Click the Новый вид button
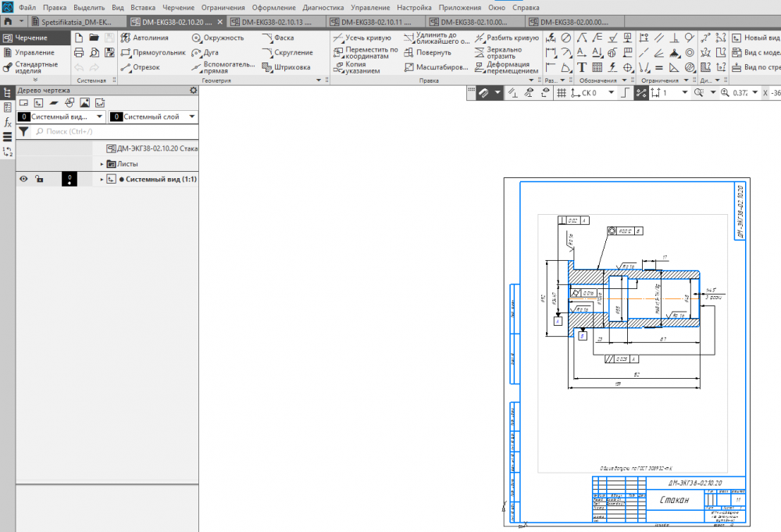This screenshot has height=532, width=781. [755, 37]
